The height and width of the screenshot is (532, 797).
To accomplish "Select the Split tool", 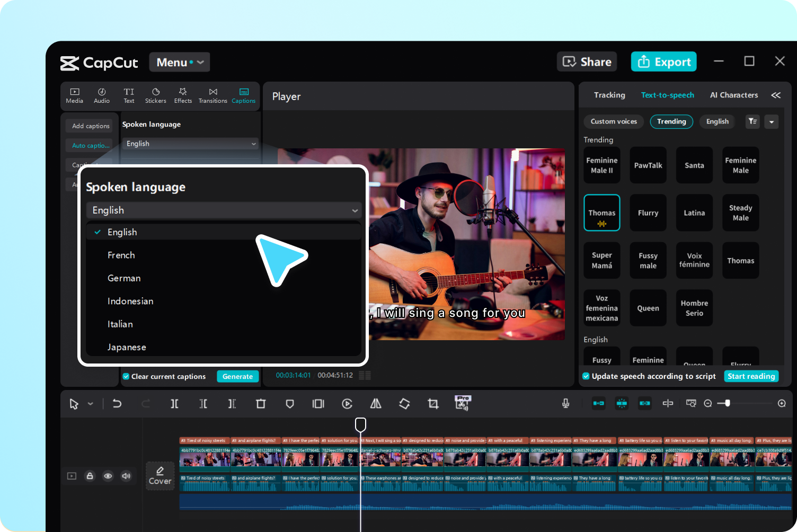I will (x=174, y=403).
